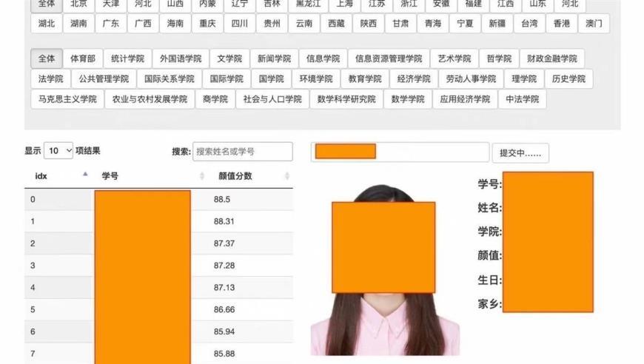Click the 提交中…… button
The image size is (644, 364).
pyautogui.click(x=520, y=153)
